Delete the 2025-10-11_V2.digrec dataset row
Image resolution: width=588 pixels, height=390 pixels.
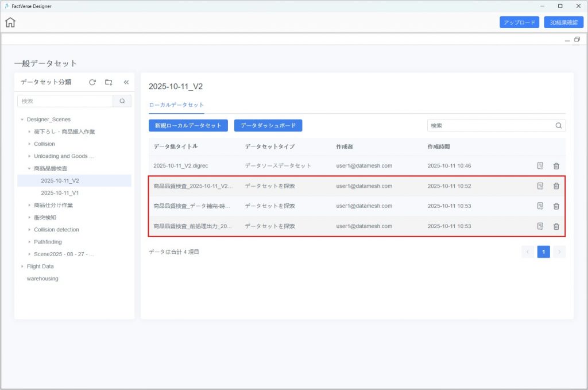point(556,165)
